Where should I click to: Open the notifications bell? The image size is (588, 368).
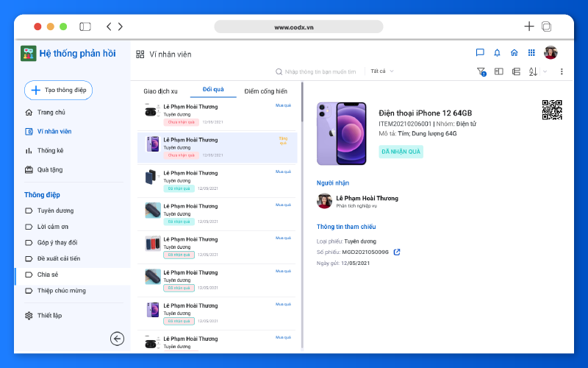click(x=497, y=52)
